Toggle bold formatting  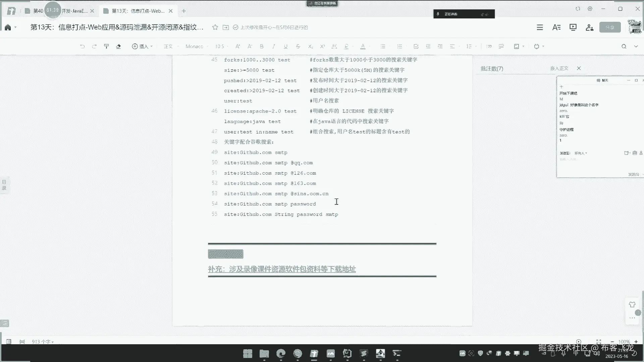click(262, 46)
